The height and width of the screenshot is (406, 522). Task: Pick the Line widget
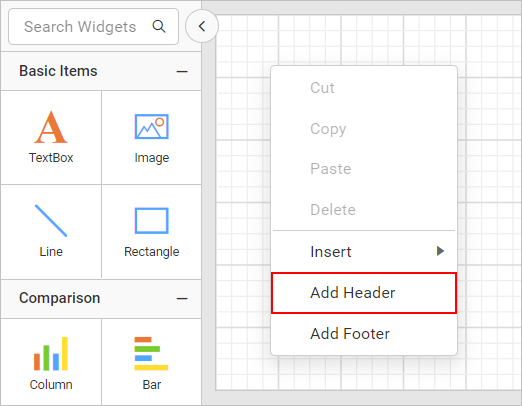pos(51,232)
